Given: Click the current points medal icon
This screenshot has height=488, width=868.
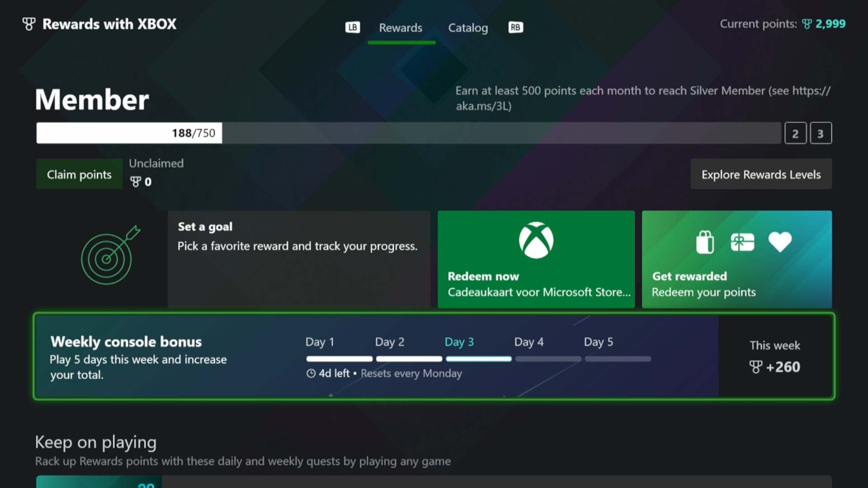Looking at the screenshot, I should 807,24.
